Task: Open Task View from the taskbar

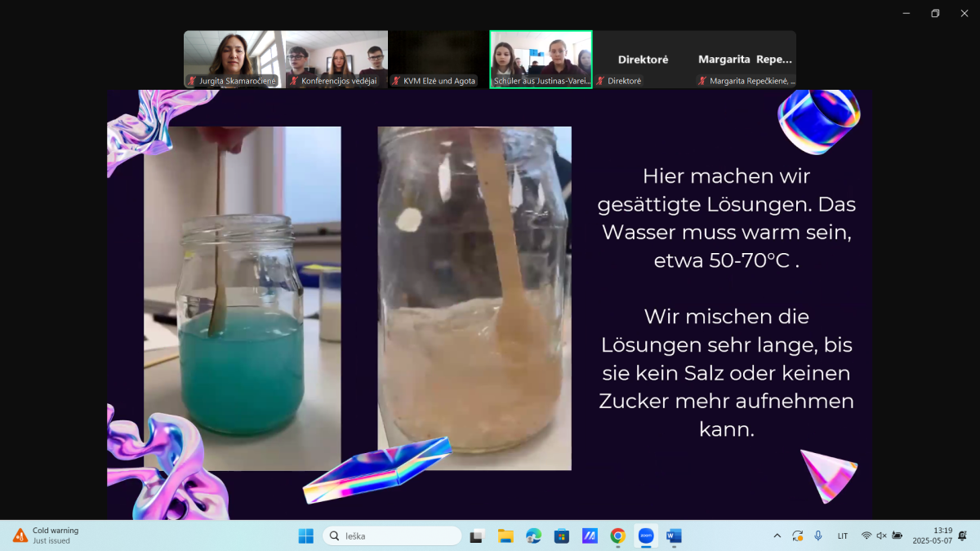Action: (x=478, y=536)
